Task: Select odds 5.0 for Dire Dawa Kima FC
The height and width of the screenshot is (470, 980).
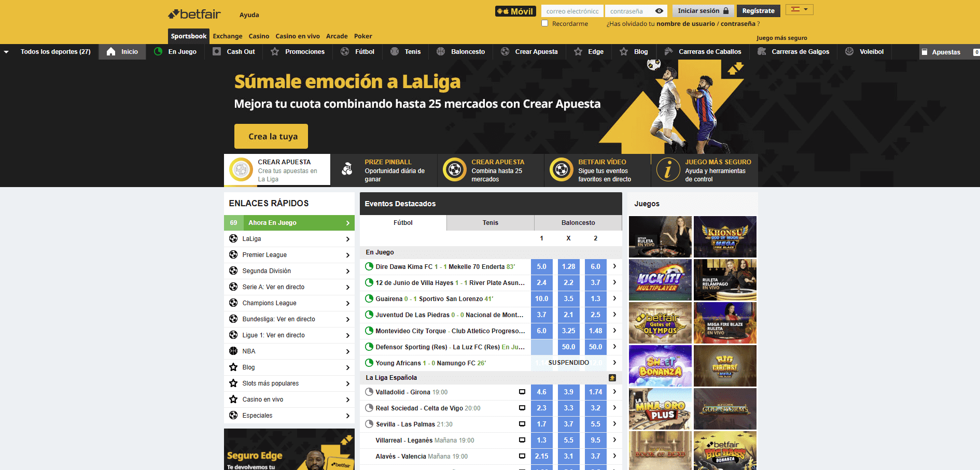Action: 542,266
